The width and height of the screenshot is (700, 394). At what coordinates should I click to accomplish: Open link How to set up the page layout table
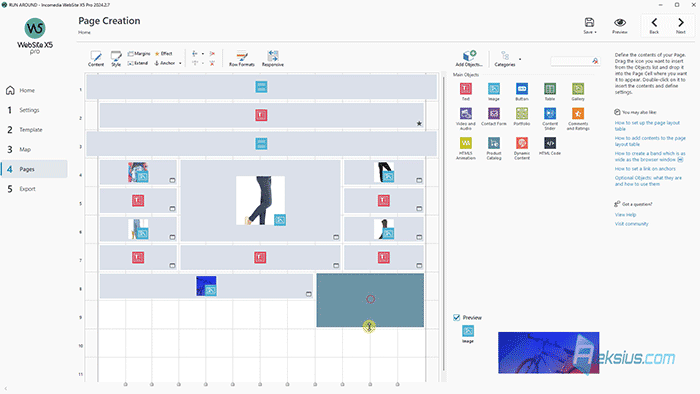point(647,126)
